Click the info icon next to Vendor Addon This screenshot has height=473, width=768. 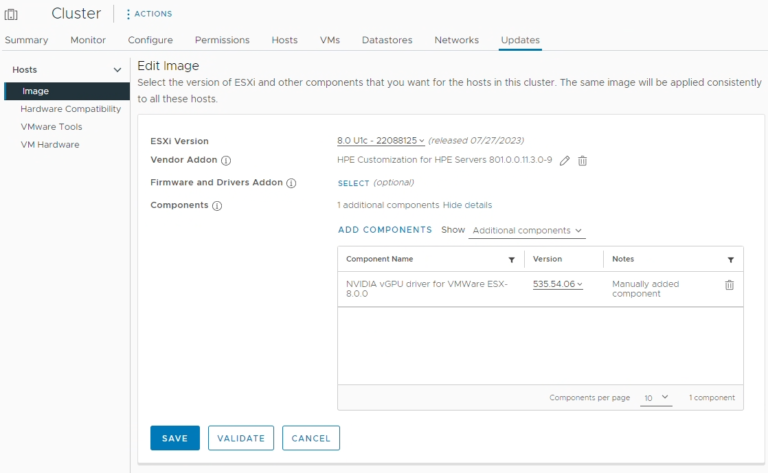click(226, 160)
